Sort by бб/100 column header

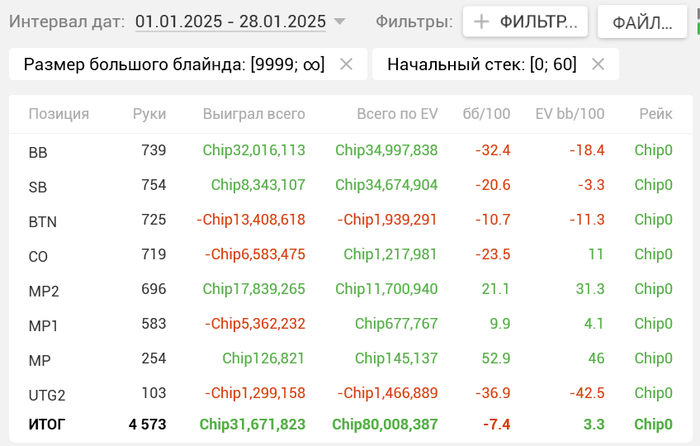point(486,114)
